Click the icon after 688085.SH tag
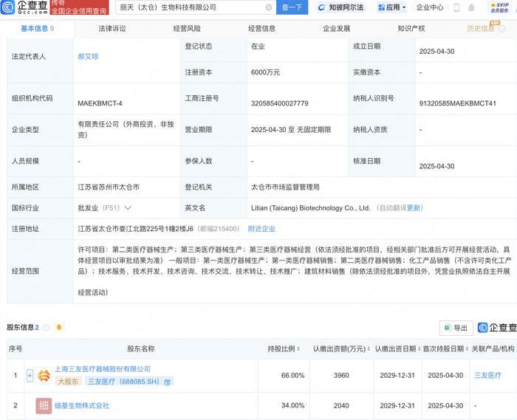The image size is (517, 420). click(167, 382)
